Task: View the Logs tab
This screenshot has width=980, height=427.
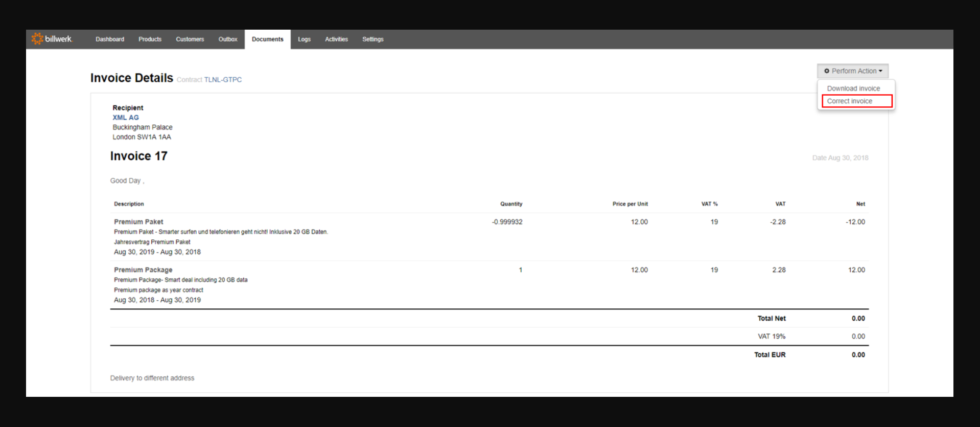Action: pyautogui.click(x=304, y=39)
